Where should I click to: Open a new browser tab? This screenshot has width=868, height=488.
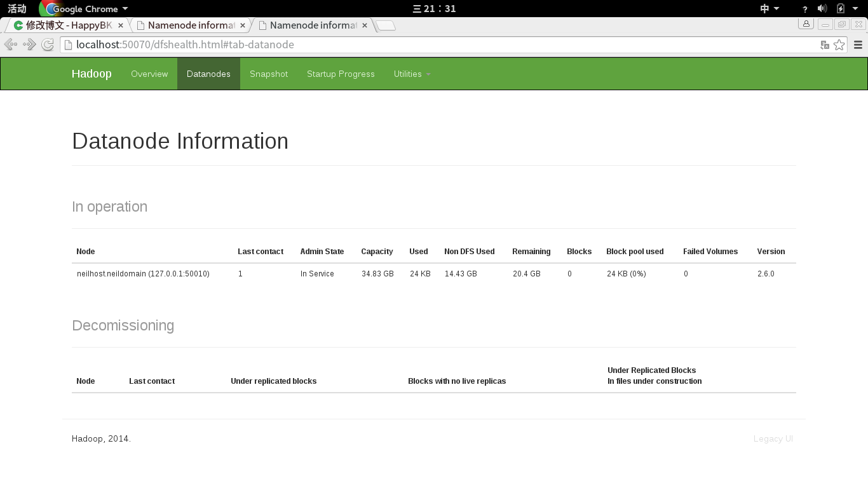click(x=386, y=25)
